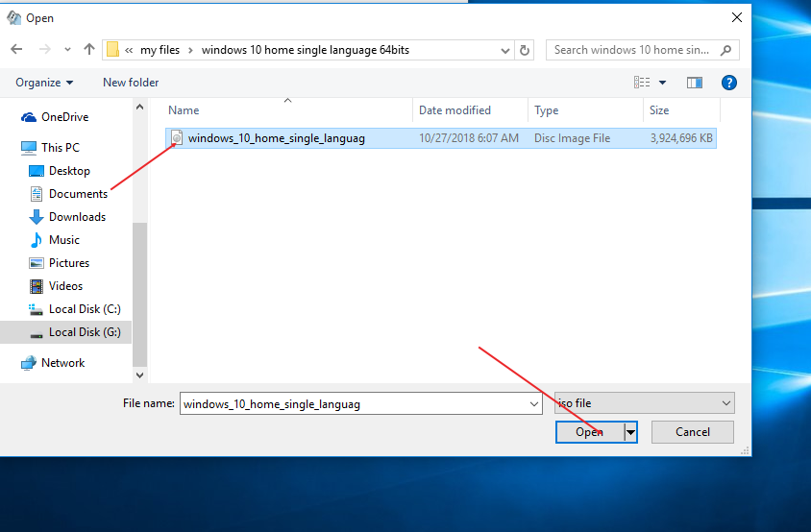This screenshot has height=532, width=811.
Task: Go back using the back arrow
Action: tap(16, 50)
